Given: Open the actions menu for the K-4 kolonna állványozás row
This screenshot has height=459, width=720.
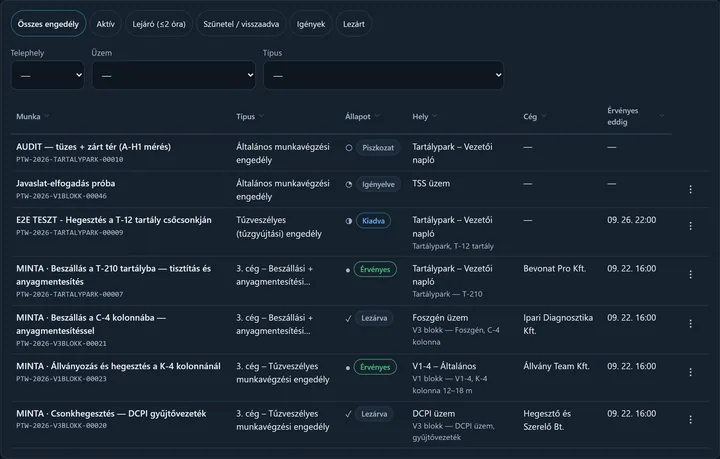Looking at the screenshot, I should (690, 372).
